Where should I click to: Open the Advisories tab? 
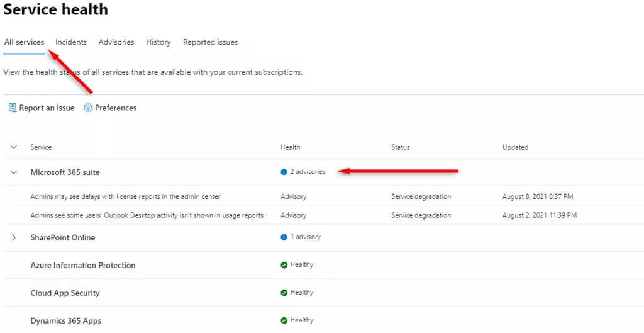click(116, 42)
